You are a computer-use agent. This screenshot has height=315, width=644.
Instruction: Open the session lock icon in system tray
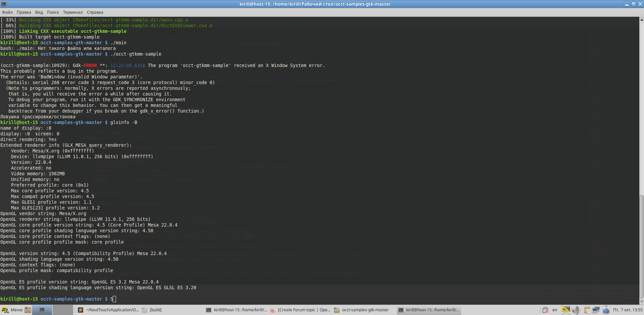[545, 310]
